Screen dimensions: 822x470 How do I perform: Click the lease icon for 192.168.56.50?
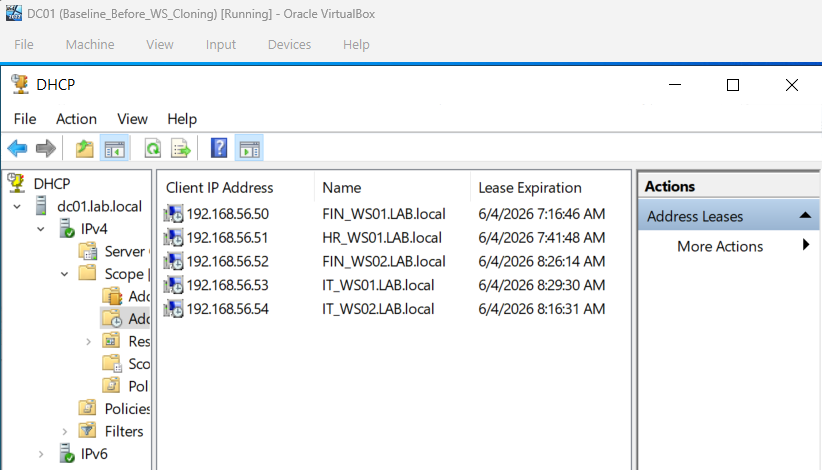174,214
